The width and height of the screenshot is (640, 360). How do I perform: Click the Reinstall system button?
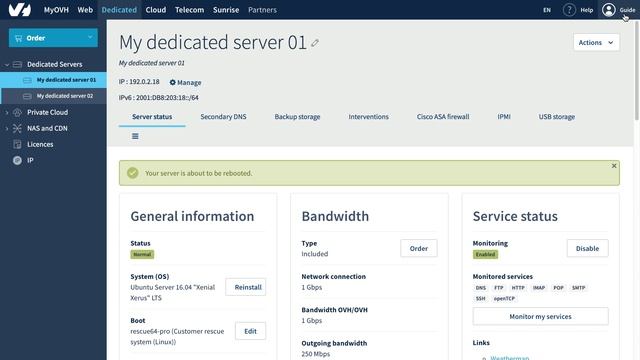point(246,287)
